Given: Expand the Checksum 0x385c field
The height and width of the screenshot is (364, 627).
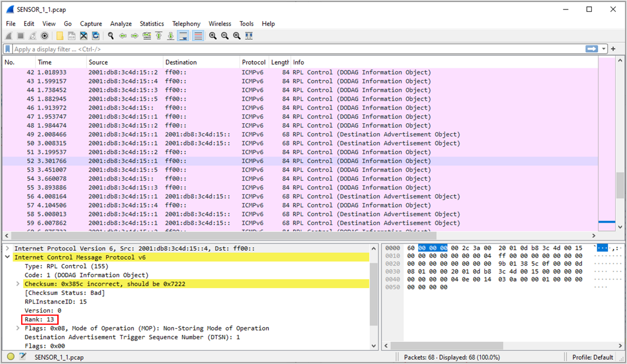Looking at the screenshot, I should [x=18, y=284].
